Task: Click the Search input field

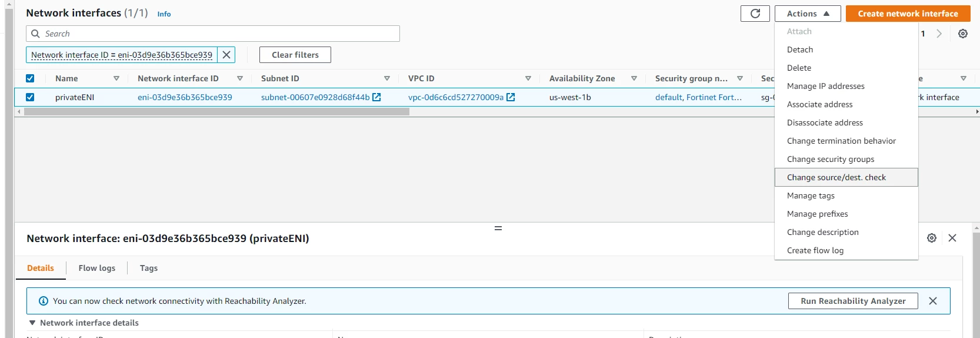Action: coord(213,34)
